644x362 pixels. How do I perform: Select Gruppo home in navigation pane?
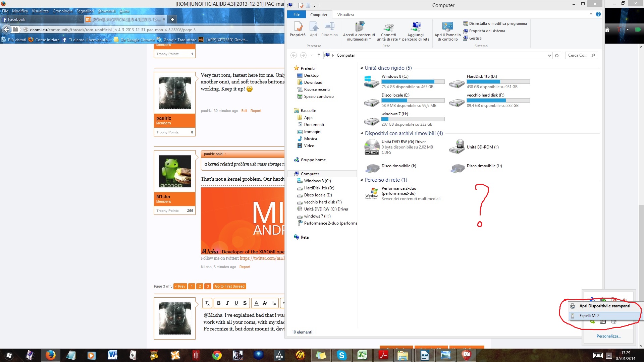313,160
